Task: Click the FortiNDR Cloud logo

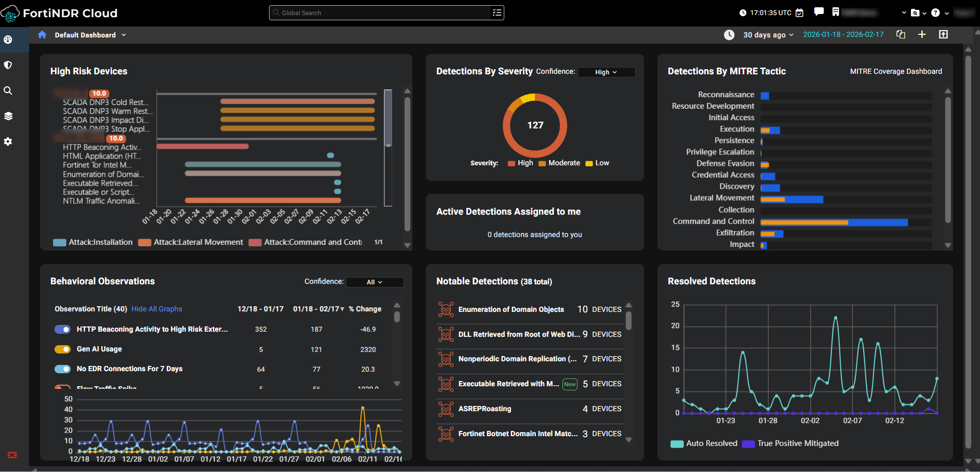Action: (59, 13)
